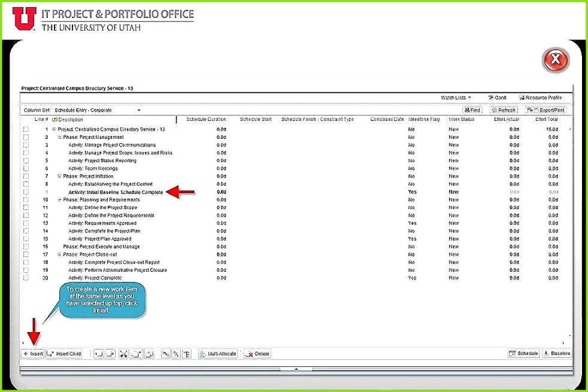Image resolution: width=588 pixels, height=392 pixels.
Task: Click the Baseline button
Action: [x=556, y=354]
